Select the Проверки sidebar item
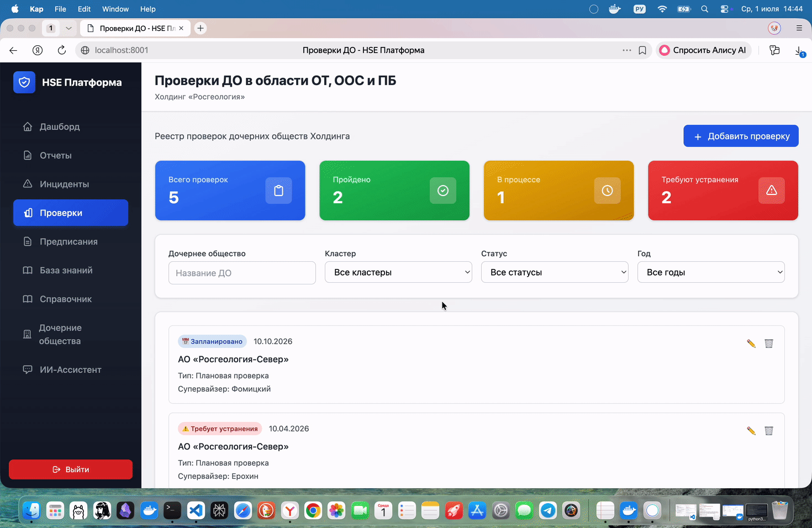 71,213
